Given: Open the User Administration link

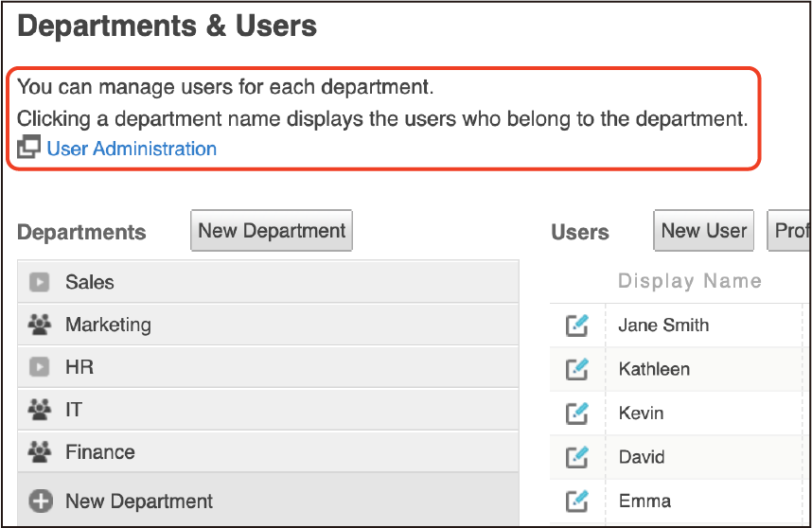Looking at the screenshot, I should 132,149.
